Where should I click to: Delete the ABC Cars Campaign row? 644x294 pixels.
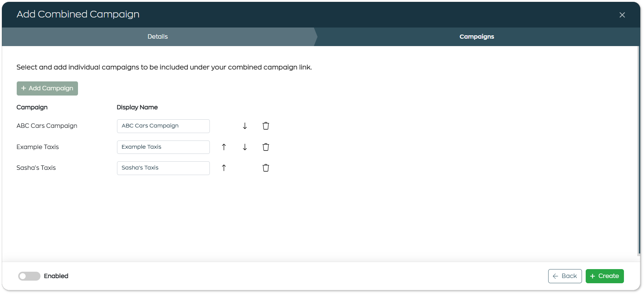(266, 126)
